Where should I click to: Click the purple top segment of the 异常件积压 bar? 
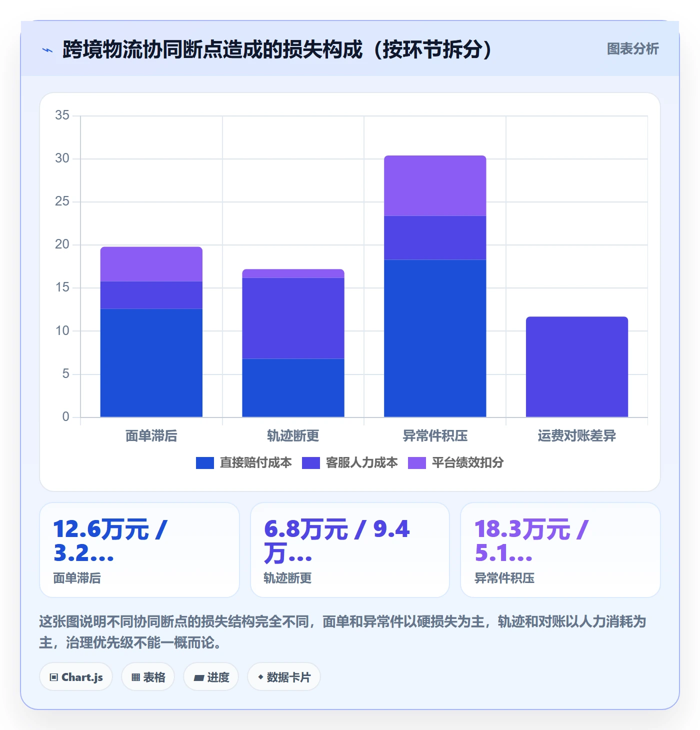pyautogui.click(x=435, y=185)
